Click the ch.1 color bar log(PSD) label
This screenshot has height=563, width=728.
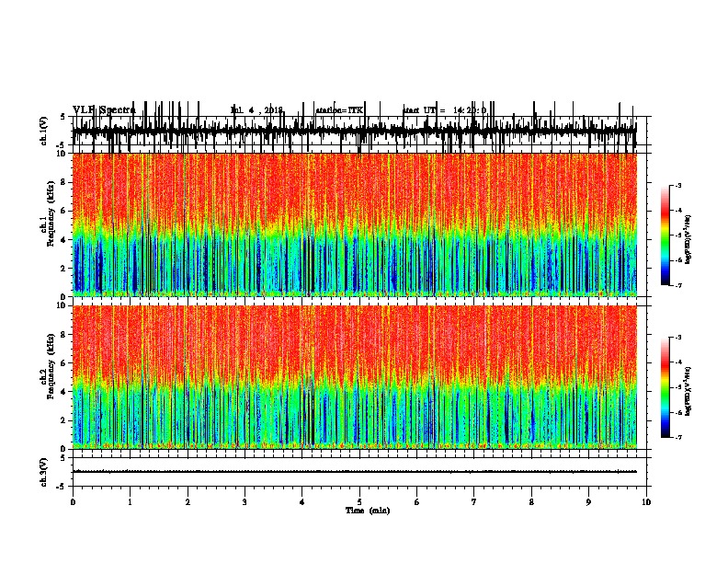click(x=688, y=239)
